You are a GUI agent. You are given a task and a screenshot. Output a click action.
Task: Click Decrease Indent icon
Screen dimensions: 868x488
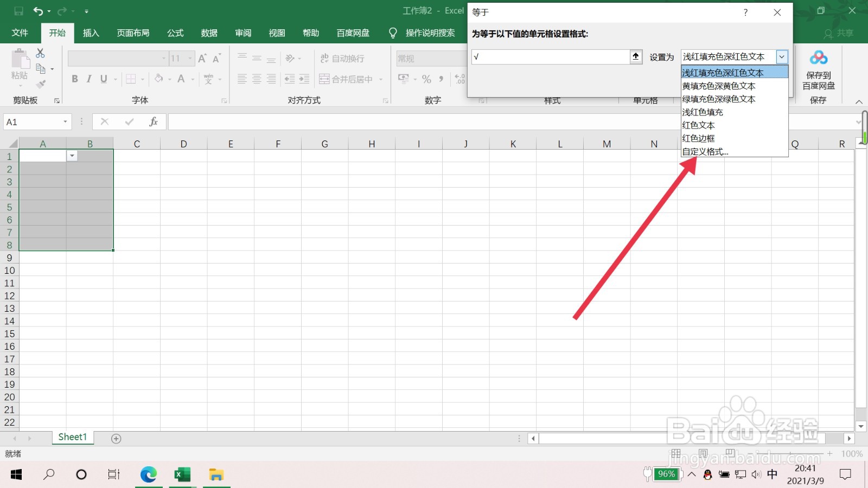[290, 79]
